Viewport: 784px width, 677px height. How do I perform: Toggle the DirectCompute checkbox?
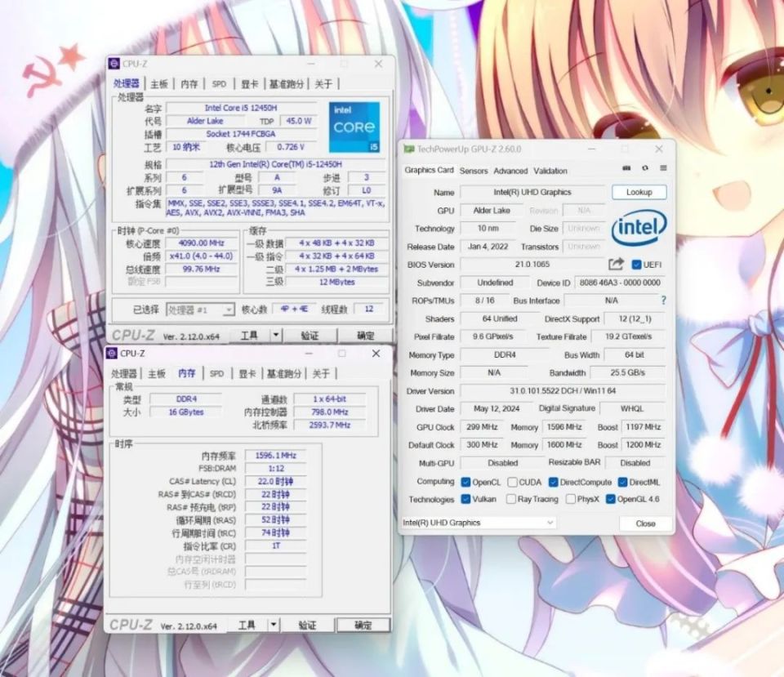(x=553, y=482)
